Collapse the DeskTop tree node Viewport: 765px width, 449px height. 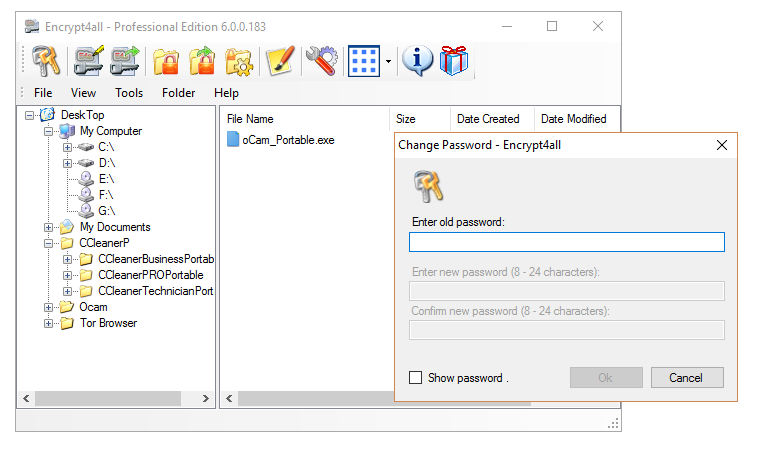pos(29,115)
